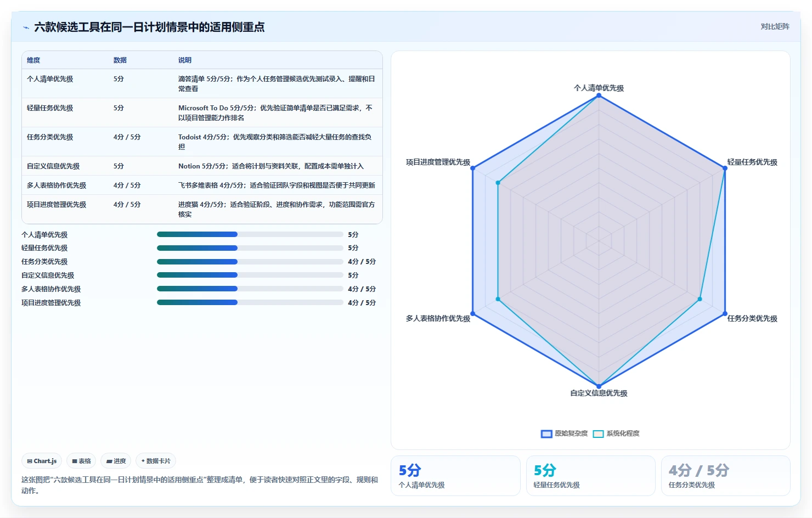This screenshot has height=518, width=812.
Task: Click progress bar for 任务分类优先级
Action: (250, 262)
